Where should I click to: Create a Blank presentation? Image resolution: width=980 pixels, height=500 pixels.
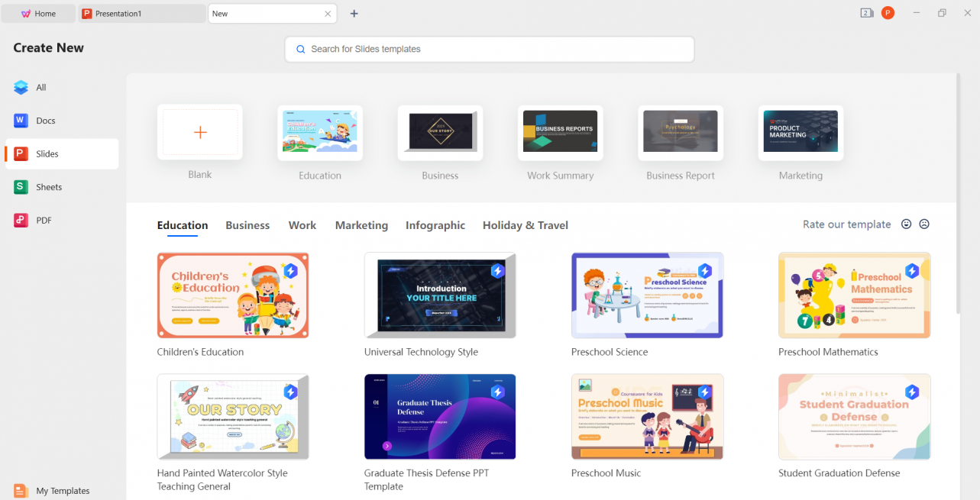pyautogui.click(x=199, y=132)
